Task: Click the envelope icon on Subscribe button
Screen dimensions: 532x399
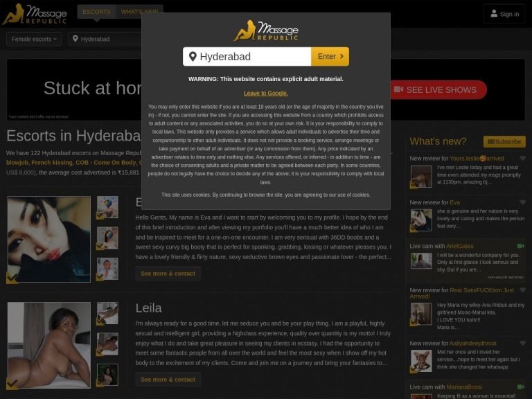Action: 490,142
